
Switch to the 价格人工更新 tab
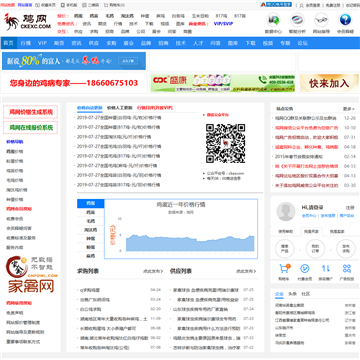point(119,108)
